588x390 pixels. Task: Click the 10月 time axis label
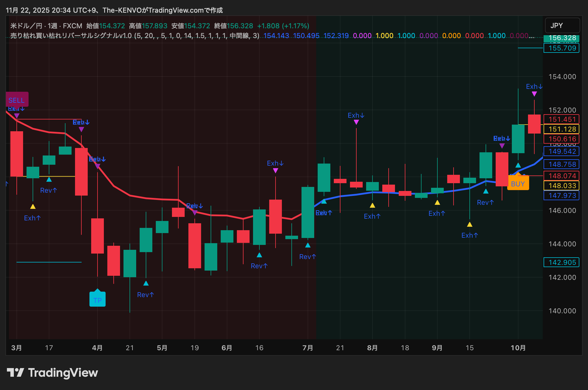tap(518, 348)
